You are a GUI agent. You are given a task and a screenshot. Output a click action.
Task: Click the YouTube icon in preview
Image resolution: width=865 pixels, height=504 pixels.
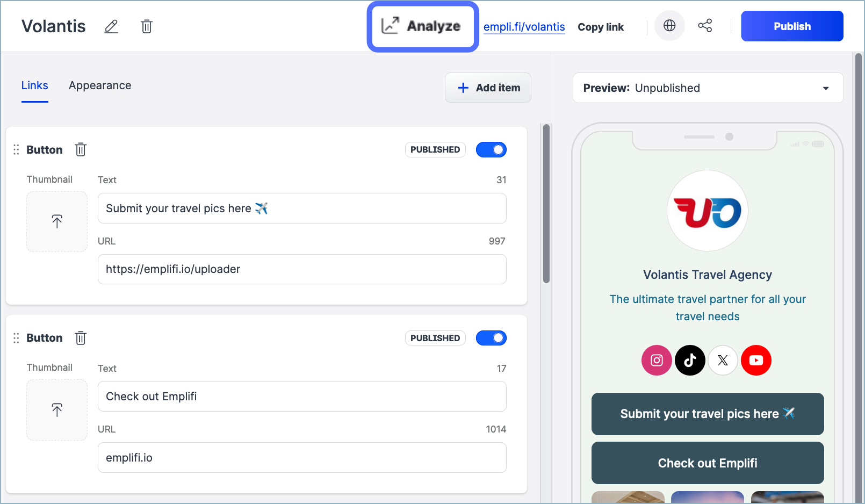(756, 360)
